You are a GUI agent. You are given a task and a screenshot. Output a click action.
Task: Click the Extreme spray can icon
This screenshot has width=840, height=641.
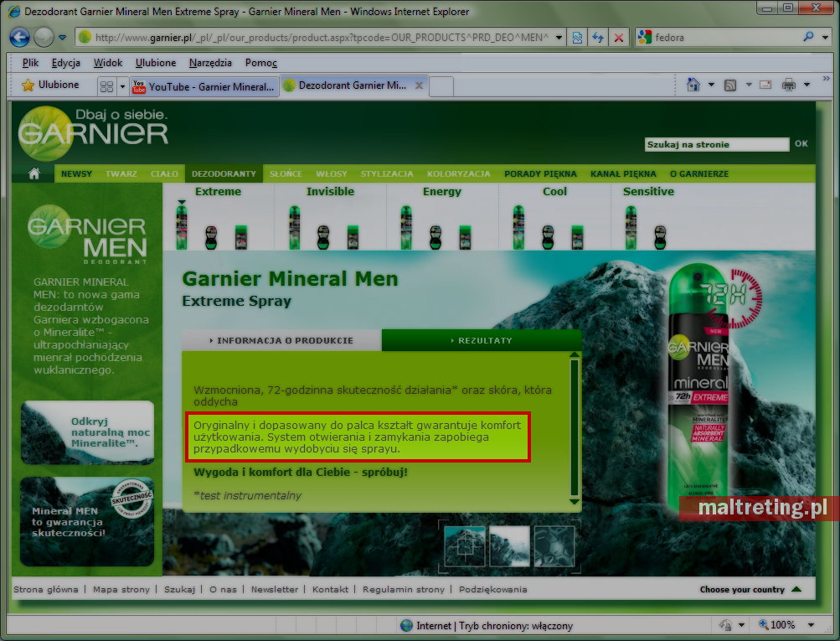(x=182, y=228)
